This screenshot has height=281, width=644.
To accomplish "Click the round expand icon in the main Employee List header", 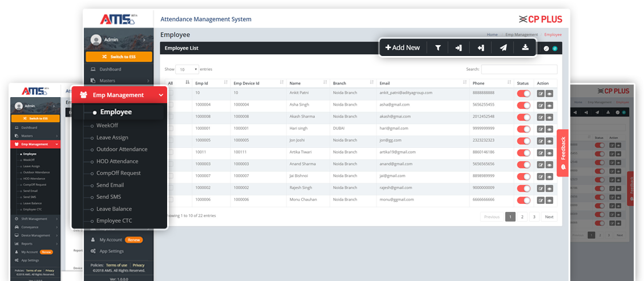I will click(x=546, y=48).
